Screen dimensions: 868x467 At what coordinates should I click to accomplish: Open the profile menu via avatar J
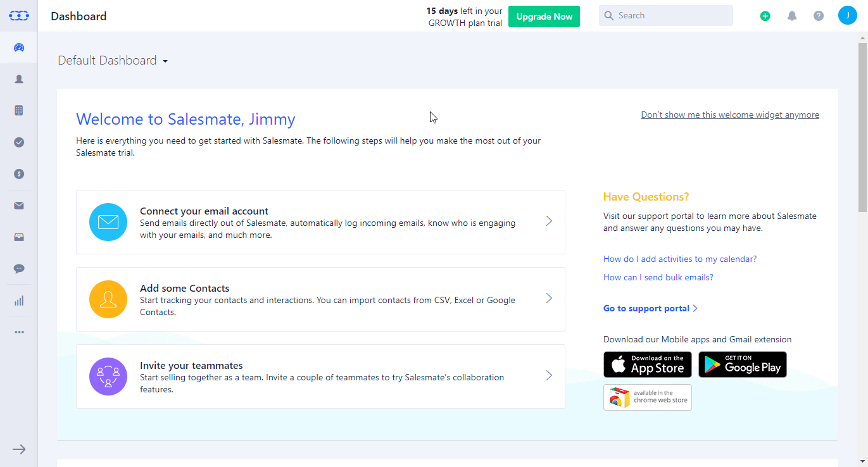coord(847,15)
